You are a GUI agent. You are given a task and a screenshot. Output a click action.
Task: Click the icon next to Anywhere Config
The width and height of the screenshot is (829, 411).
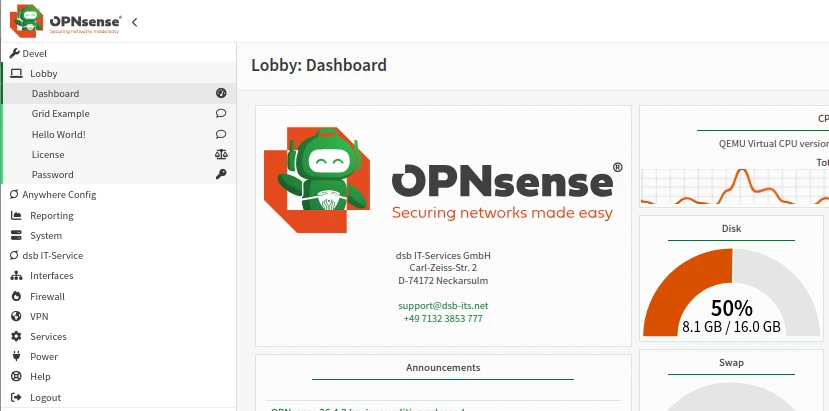[14, 194]
